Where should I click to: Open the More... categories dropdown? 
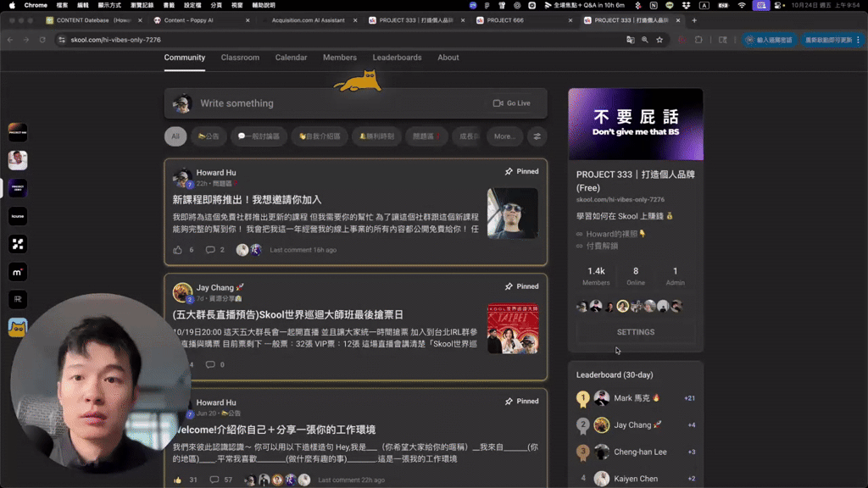pos(503,136)
